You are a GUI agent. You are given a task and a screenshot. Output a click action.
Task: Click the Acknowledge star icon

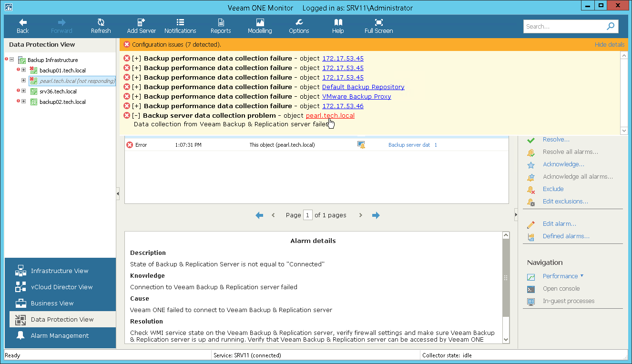point(531,165)
